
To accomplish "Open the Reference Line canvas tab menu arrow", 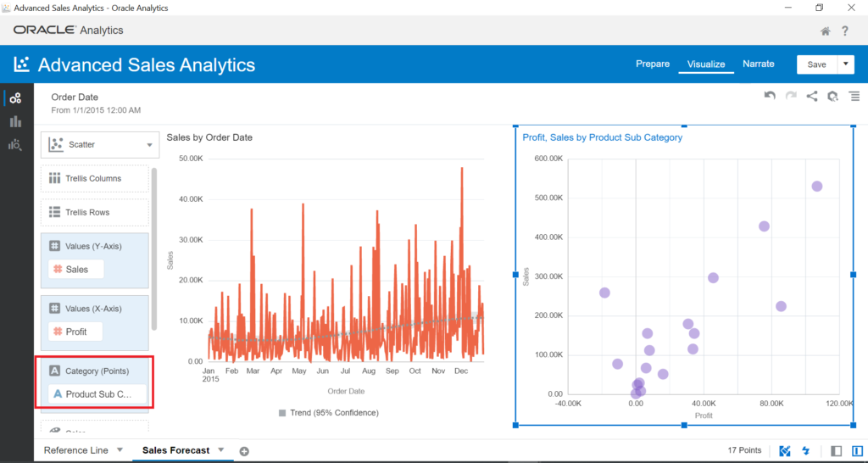I will click(x=120, y=449).
